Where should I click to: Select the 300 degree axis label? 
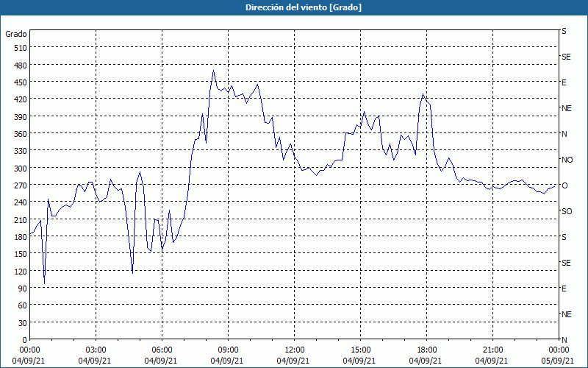21,169
